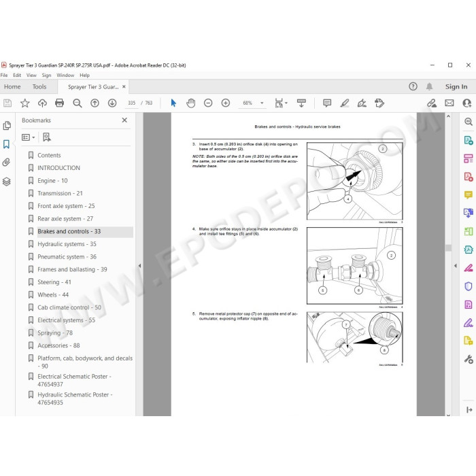This screenshot has height=476, width=476.
Task: Open the Find text magnifier
Action: tap(78, 103)
